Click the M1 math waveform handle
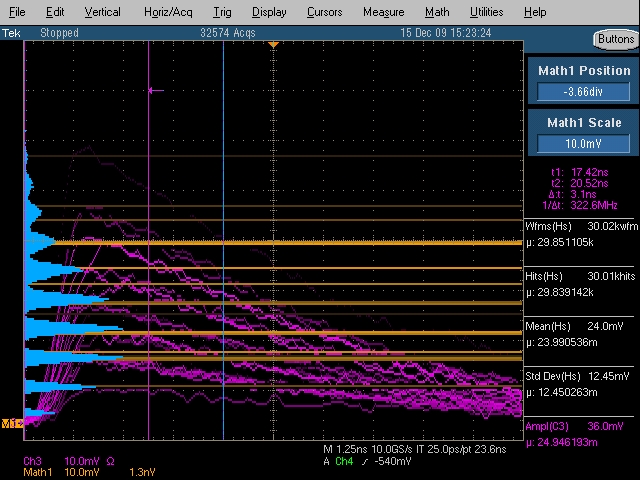The width and height of the screenshot is (640, 480). (12, 423)
